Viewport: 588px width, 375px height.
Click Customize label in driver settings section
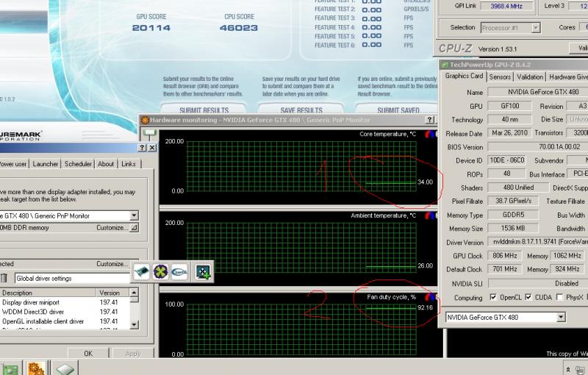pyautogui.click(x=111, y=264)
